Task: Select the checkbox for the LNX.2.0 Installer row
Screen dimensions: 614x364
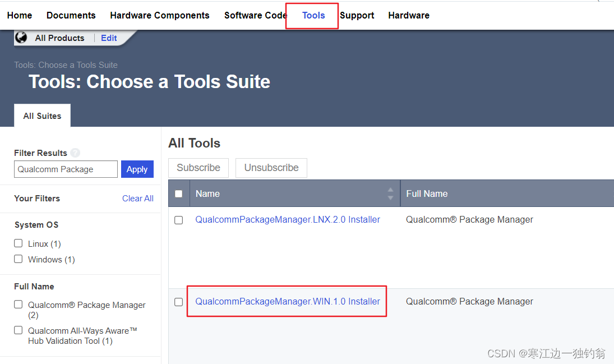Action: point(178,220)
